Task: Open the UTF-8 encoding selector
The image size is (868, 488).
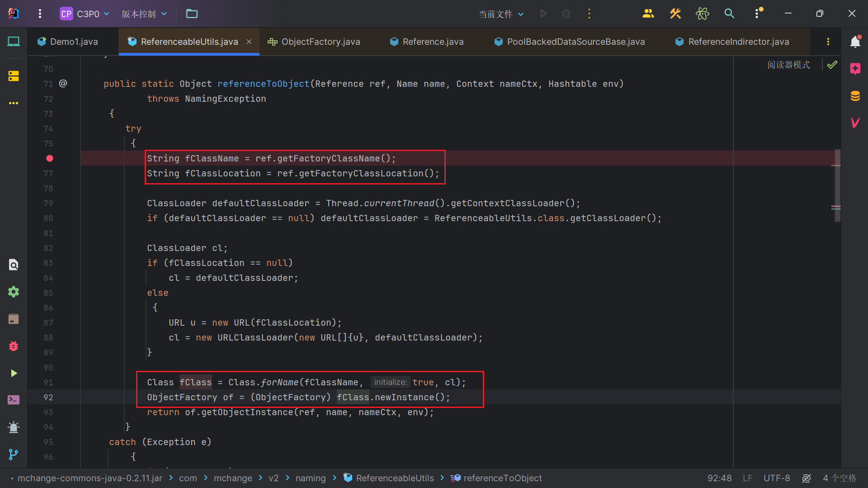Action: 777,478
